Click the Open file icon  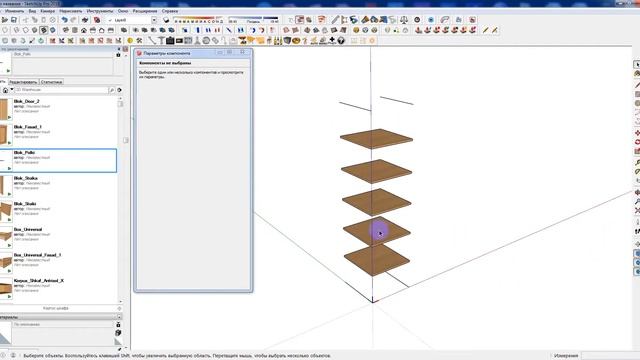4,20
